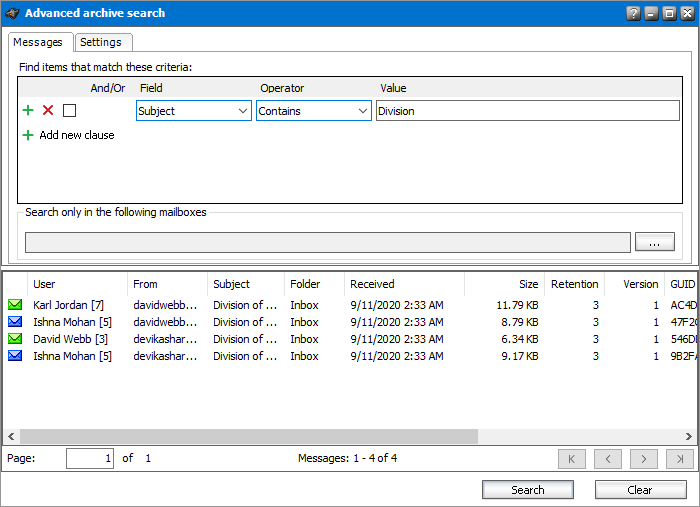This screenshot has width=700, height=507.
Task: Open the help button in the title bar
Action: [633, 14]
